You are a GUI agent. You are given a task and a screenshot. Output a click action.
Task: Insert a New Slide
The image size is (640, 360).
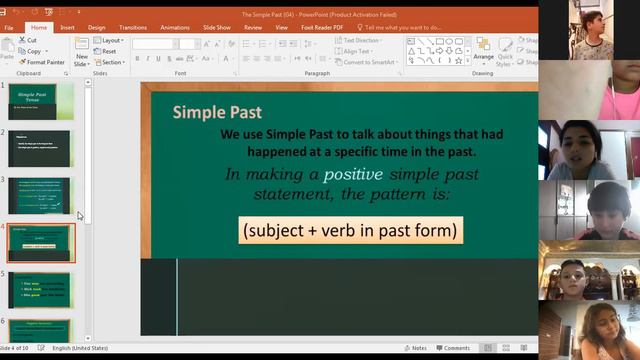pyautogui.click(x=82, y=52)
